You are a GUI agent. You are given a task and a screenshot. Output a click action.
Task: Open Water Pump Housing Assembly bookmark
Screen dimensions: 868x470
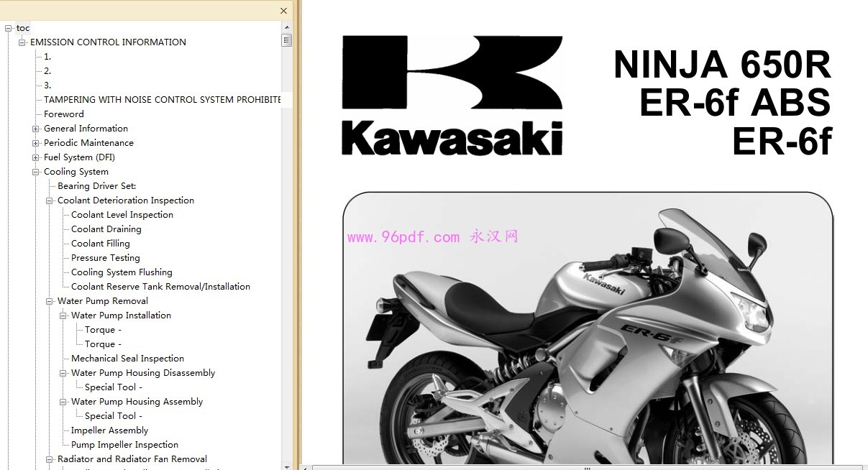[x=137, y=402]
